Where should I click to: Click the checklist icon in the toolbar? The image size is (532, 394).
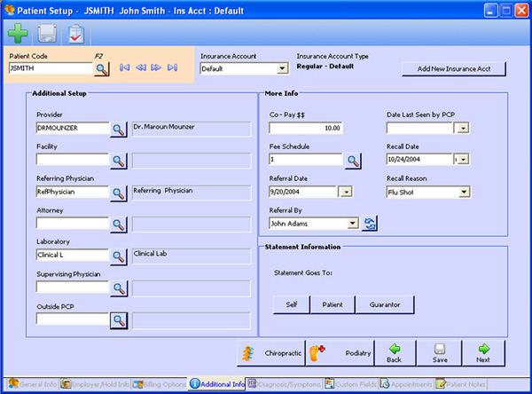point(75,34)
